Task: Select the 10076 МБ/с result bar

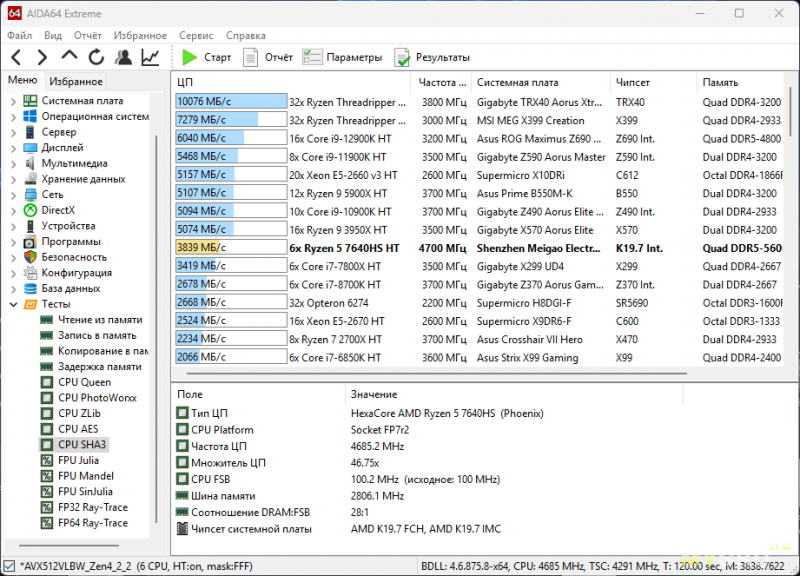Action: [x=231, y=102]
